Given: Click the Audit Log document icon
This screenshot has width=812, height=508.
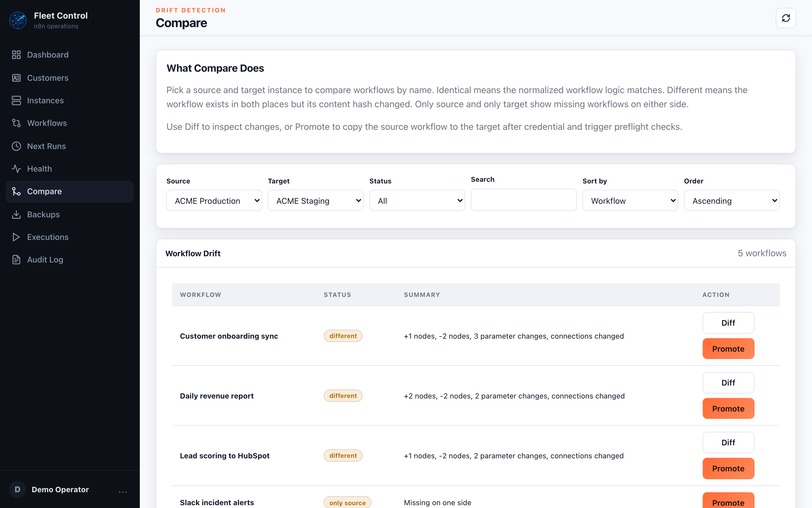Looking at the screenshot, I should pyautogui.click(x=16, y=260).
